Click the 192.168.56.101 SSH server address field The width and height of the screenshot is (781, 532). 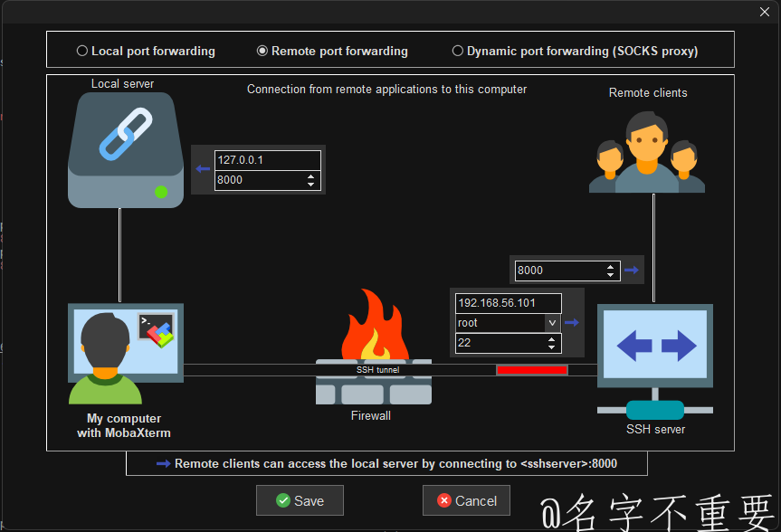pyautogui.click(x=509, y=303)
